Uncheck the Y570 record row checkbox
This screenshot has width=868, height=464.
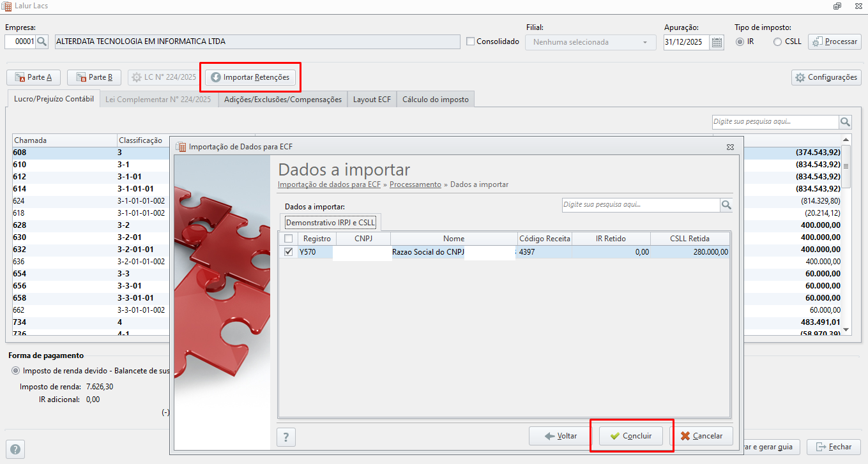pyautogui.click(x=288, y=252)
